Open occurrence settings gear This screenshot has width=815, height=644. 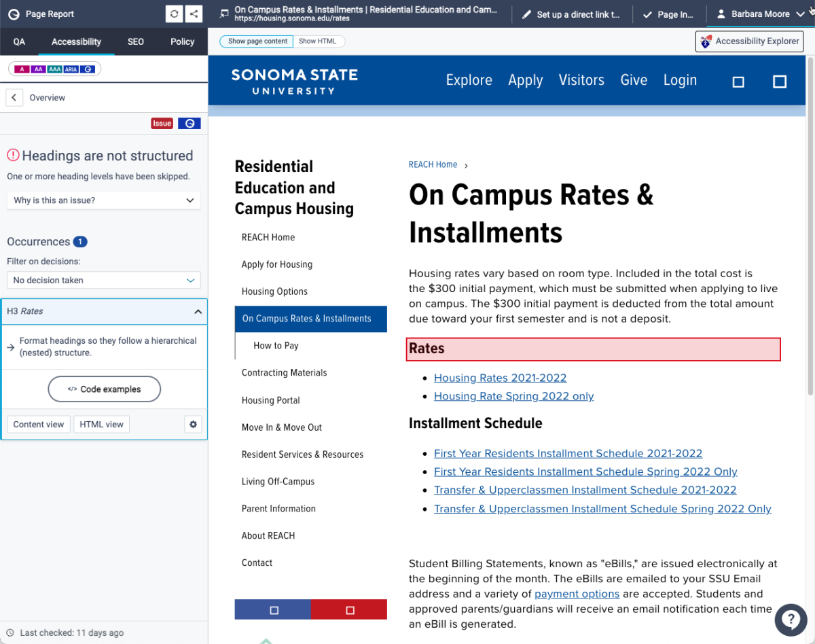pyautogui.click(x=193, y=425)
